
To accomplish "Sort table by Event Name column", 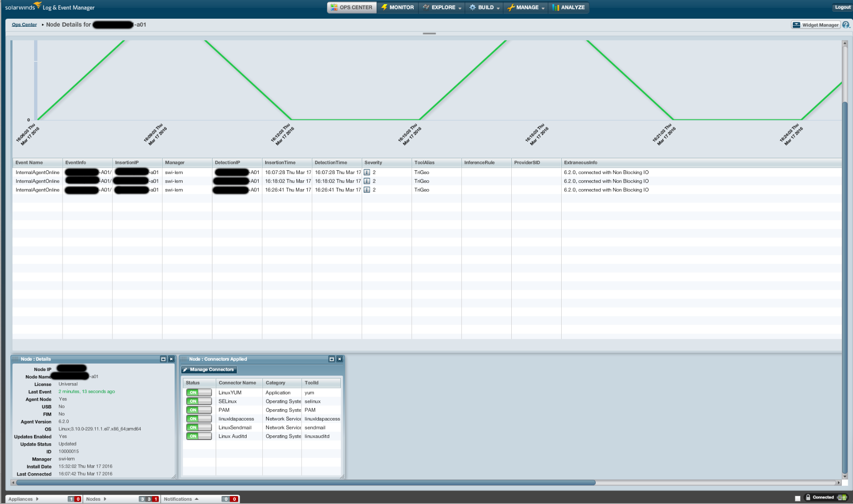I will [37, 162].
